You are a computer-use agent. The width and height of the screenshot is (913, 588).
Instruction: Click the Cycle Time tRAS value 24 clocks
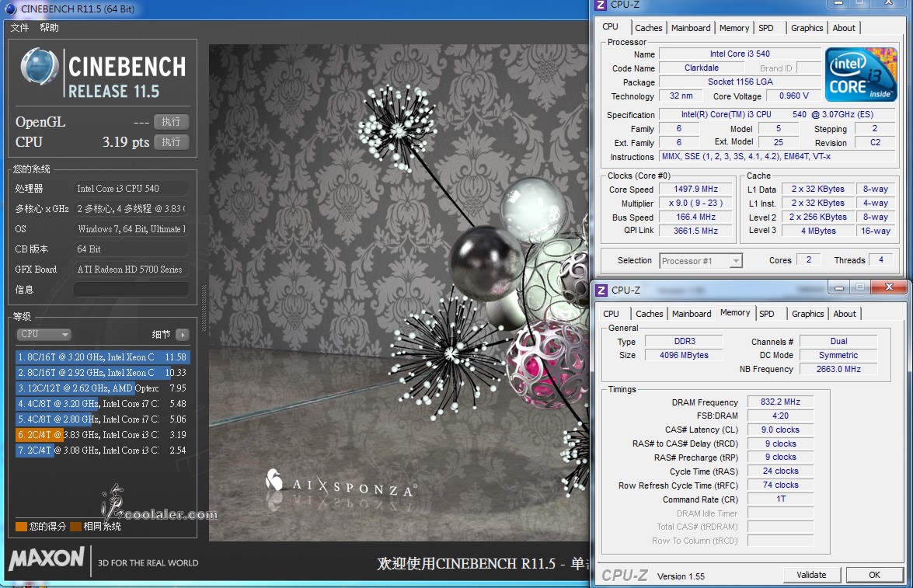coord(780,471)
